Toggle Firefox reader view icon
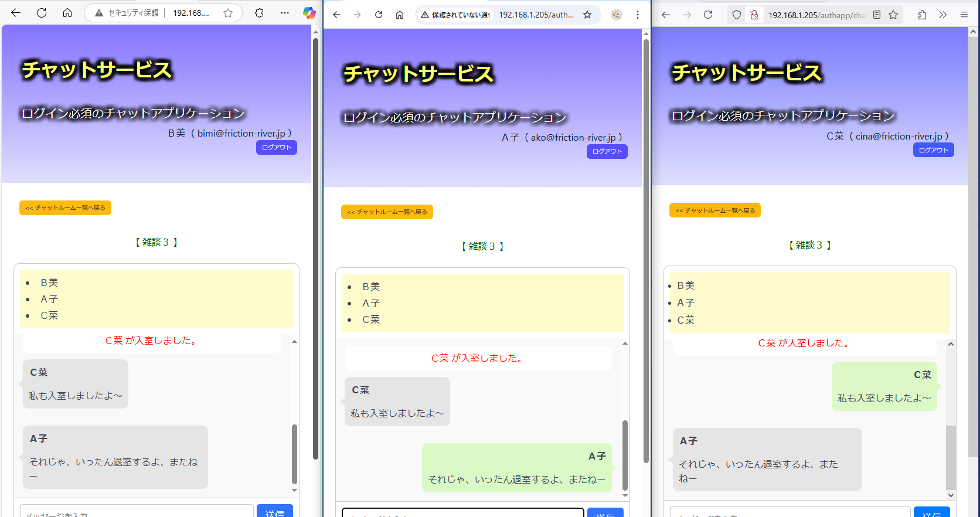The image size is (980, 517). point(877,15)
